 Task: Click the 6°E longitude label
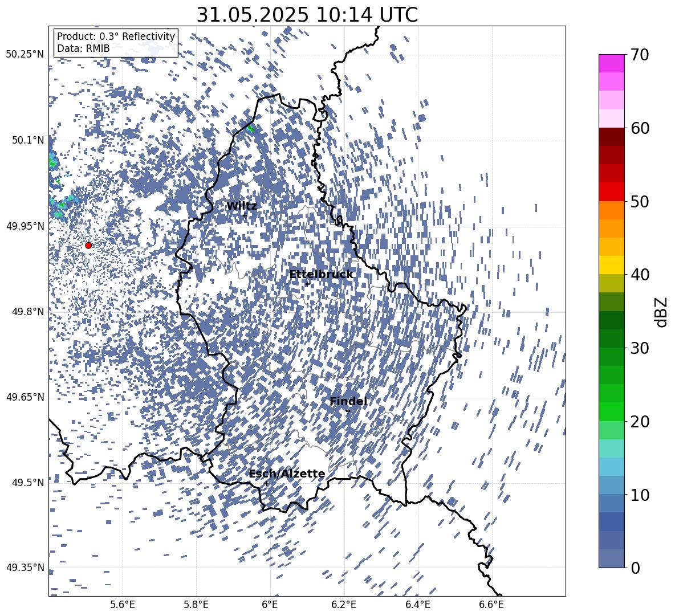(270, 605)
